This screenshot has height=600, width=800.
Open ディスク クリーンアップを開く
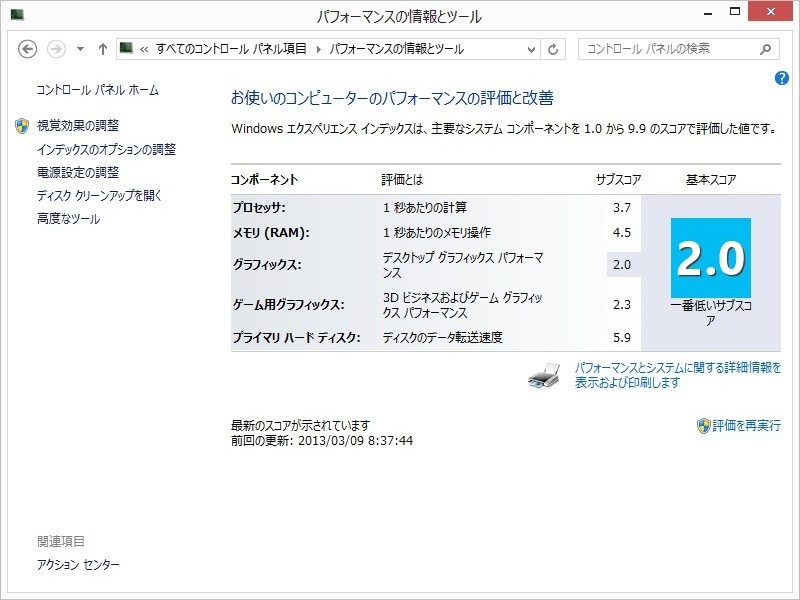99,195
